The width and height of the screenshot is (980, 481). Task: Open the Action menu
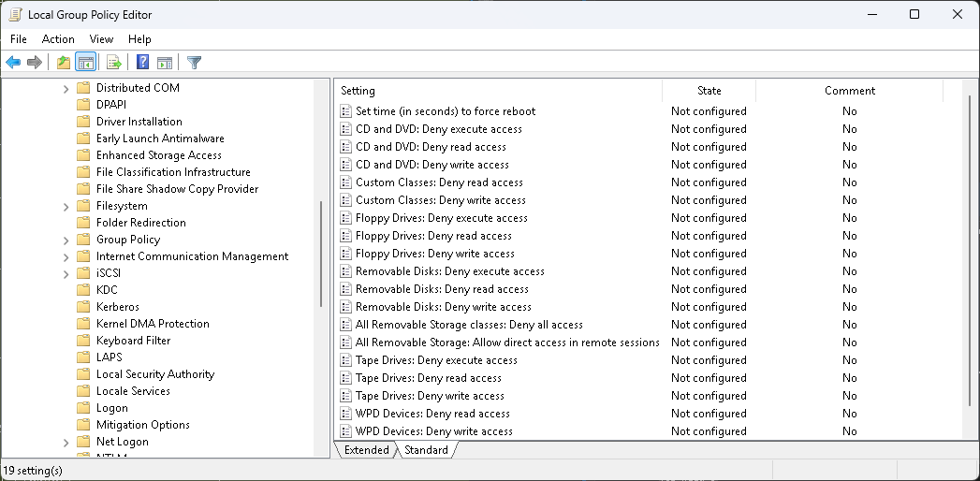[x=58, y=38]
